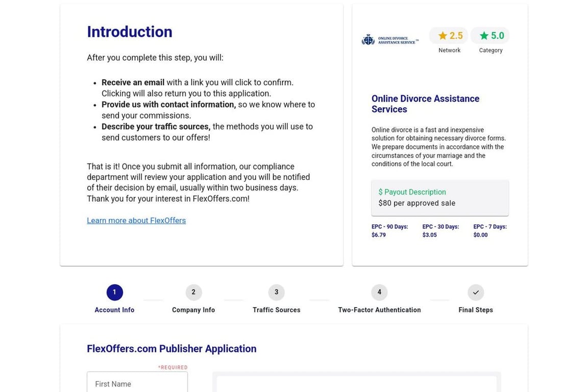The width and height of the screenshot is (588, 392).
Task: Click the 'Receive an email' bullet text
Action: (133, 83)
